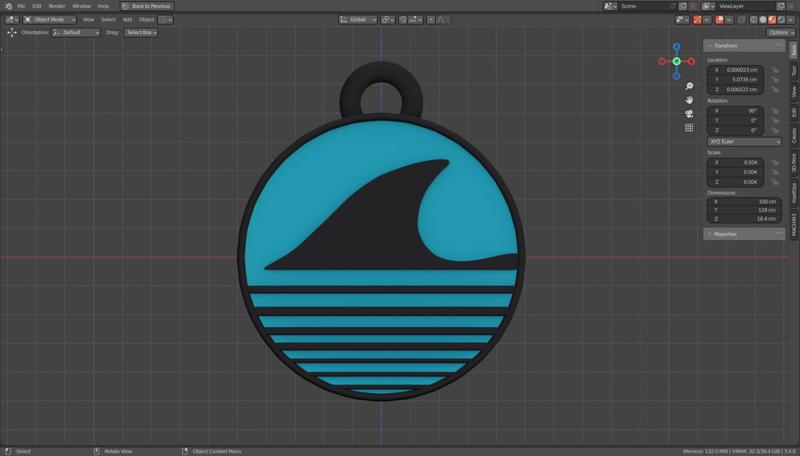The image size is (800, 456).
Task: Lock the Location Z axis
Action: tap(775, 89)
